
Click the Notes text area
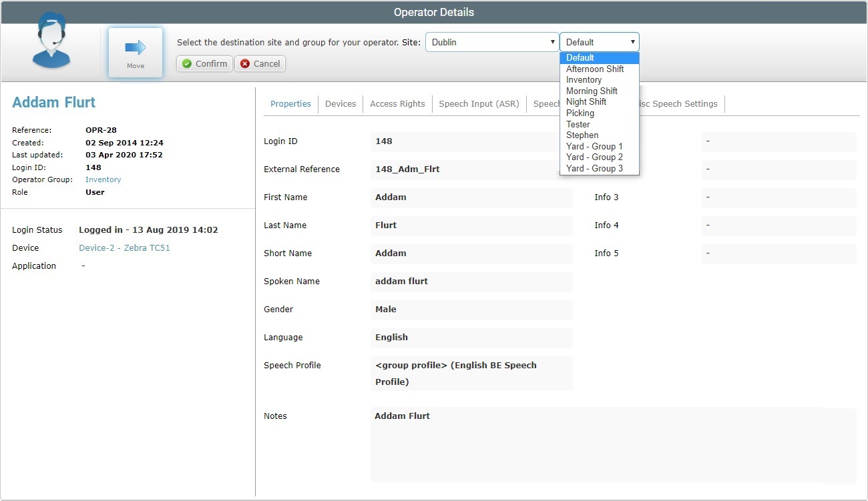pos(613,445)
